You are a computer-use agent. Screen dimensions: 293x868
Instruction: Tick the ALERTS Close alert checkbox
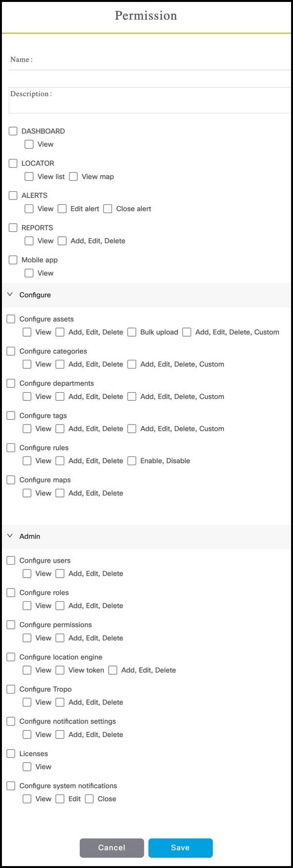(x=108, y=209)
